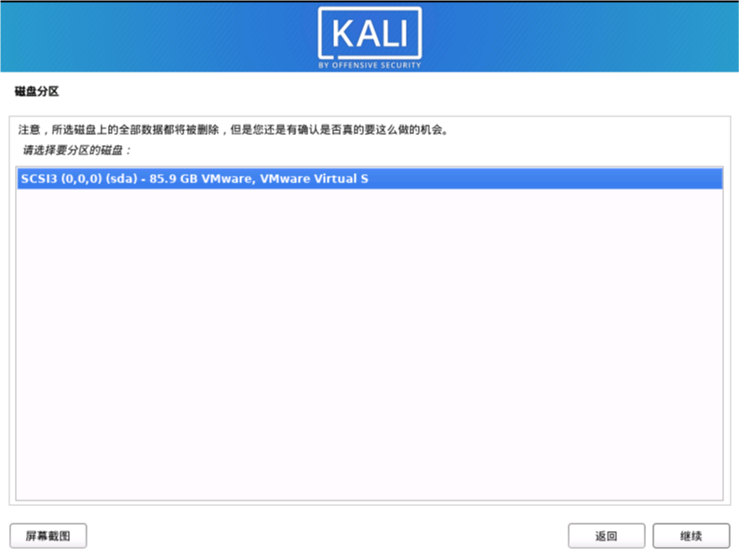Choose the 85.9 GB VMware virtual disk
Image resolution: width=739 pixels, height=560 pixels.
click(x=369, y=179)
